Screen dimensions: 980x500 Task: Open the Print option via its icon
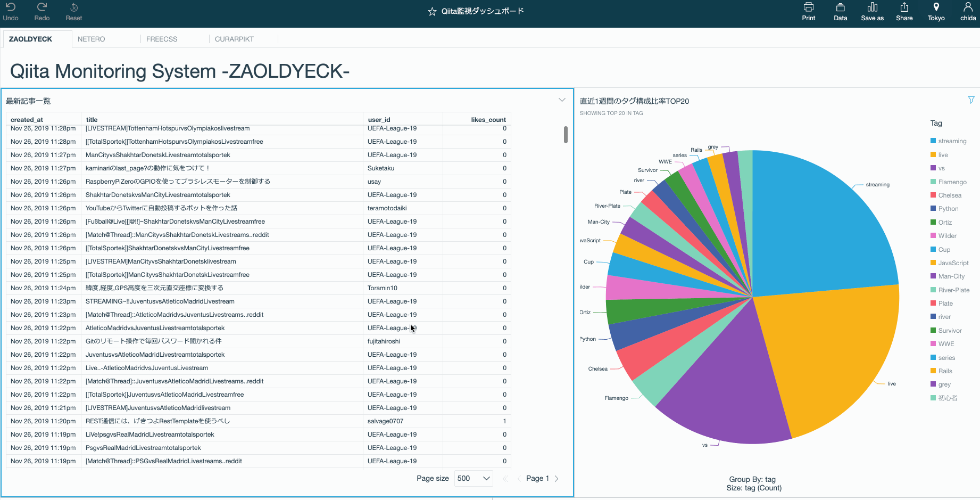(808, 9)
